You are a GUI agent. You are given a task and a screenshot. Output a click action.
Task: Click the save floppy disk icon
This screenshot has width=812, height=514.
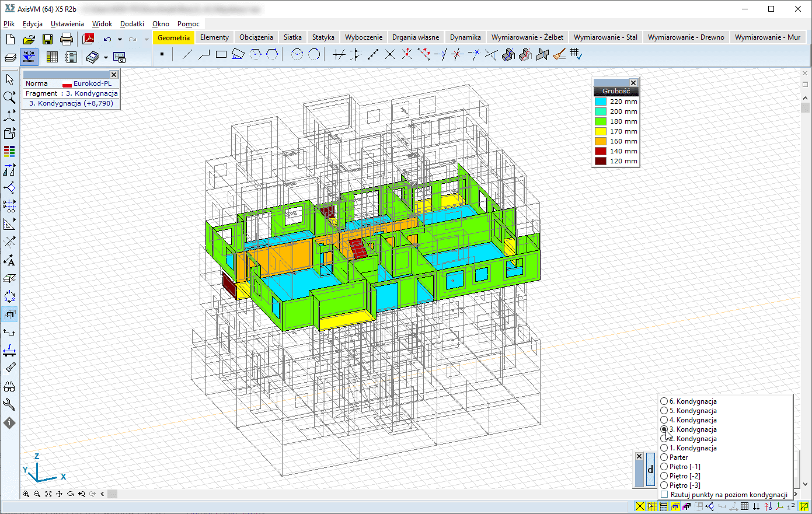tap(48, 40)
